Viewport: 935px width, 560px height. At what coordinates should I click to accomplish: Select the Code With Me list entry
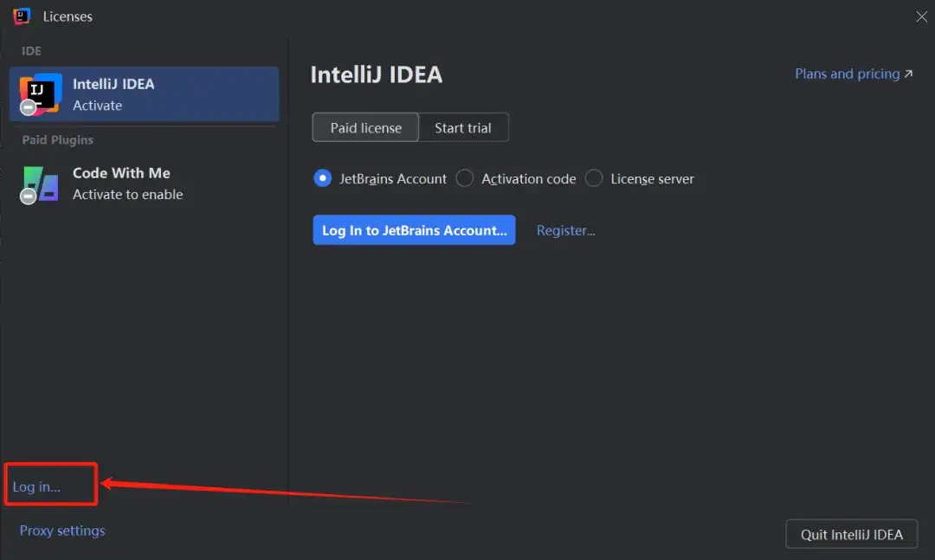(x=144, y=183)
